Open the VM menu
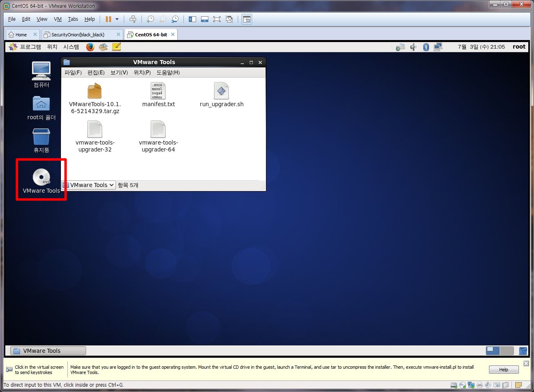The width and height of the screenshot is (534, 392). coord(58,19)
